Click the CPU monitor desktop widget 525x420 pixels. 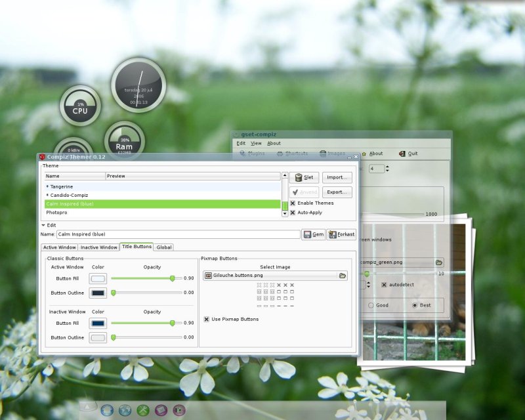click(x=80, y=106)
